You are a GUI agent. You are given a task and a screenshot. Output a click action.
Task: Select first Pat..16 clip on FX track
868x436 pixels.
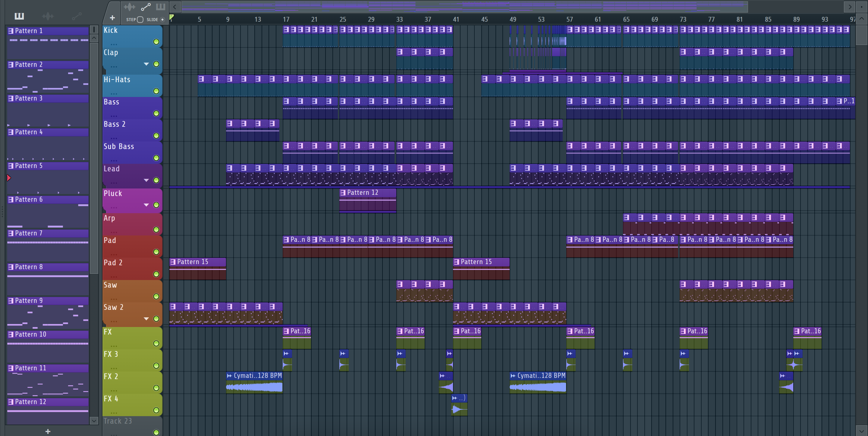(297, 338)
